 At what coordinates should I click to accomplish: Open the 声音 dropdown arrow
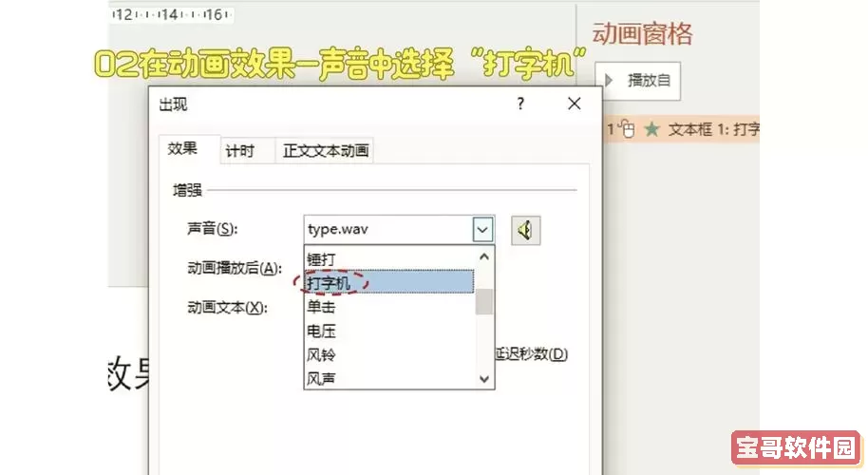[482, 230]
